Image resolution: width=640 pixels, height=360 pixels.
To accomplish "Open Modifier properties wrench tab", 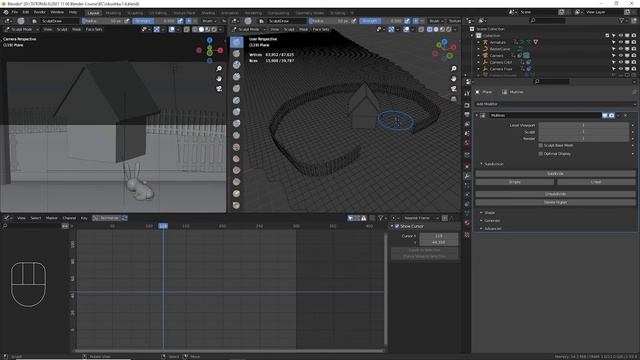I will coord(467,176).
